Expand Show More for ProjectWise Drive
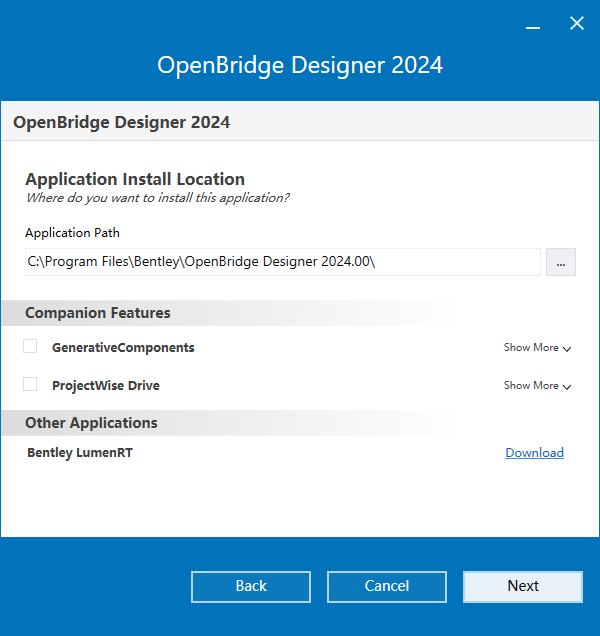600x636 pixels. click(537, 385)
